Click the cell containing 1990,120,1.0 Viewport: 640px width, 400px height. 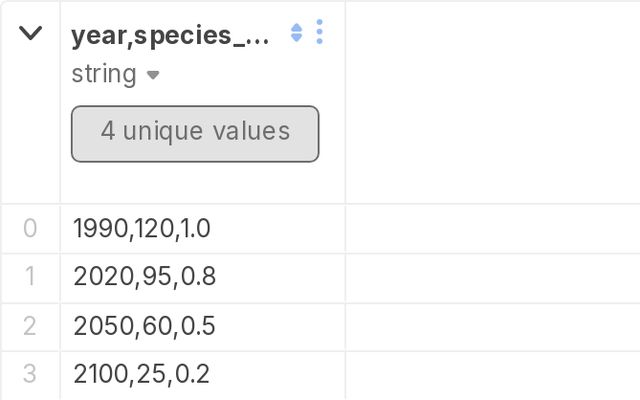(x=142, y=228)
